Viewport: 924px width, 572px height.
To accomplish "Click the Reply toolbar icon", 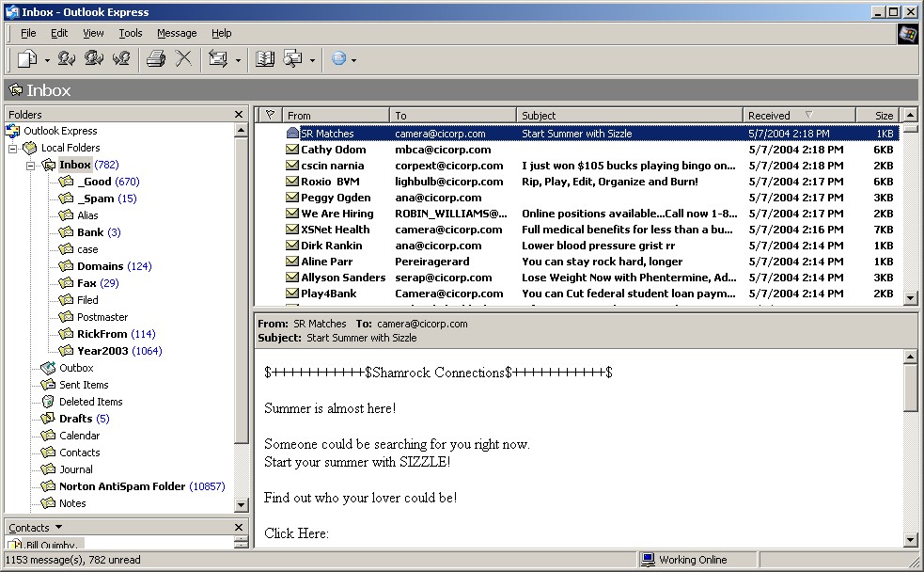I will pos(66,58).
